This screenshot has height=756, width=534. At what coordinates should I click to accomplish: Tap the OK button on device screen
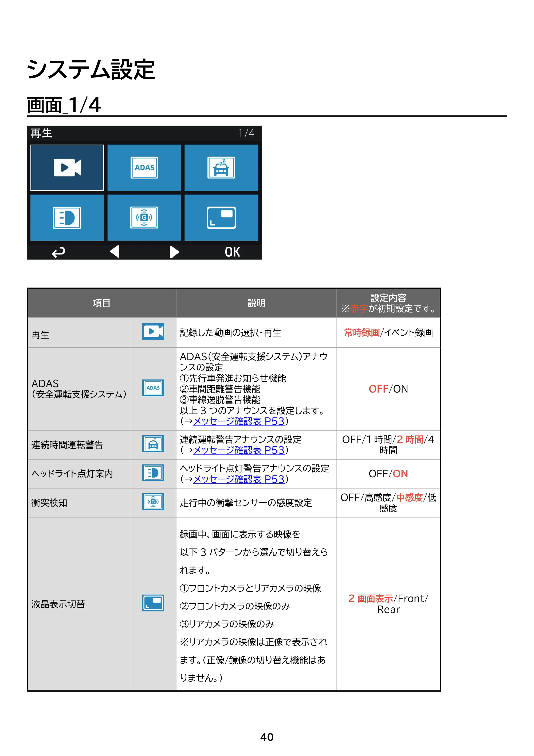[232, 252]
